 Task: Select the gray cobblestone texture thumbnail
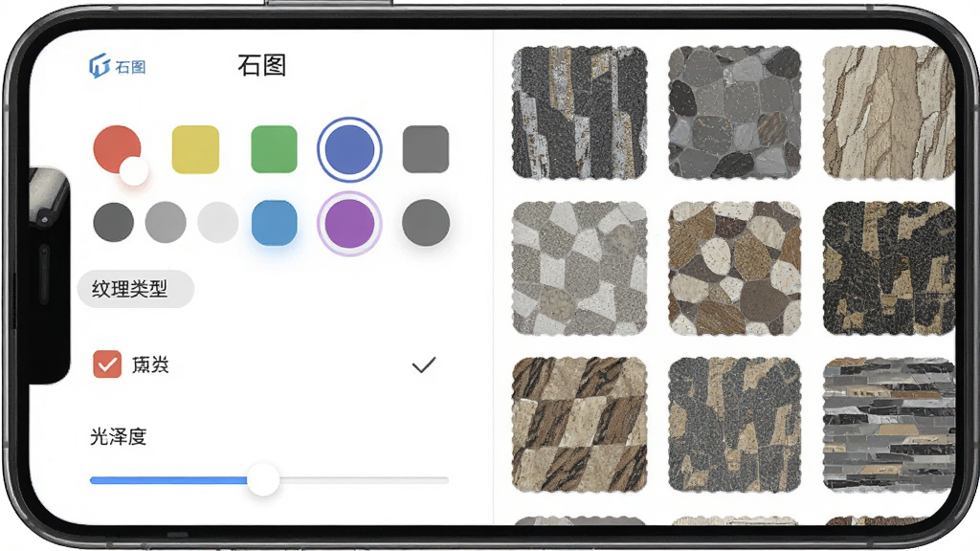pos(734,113)
